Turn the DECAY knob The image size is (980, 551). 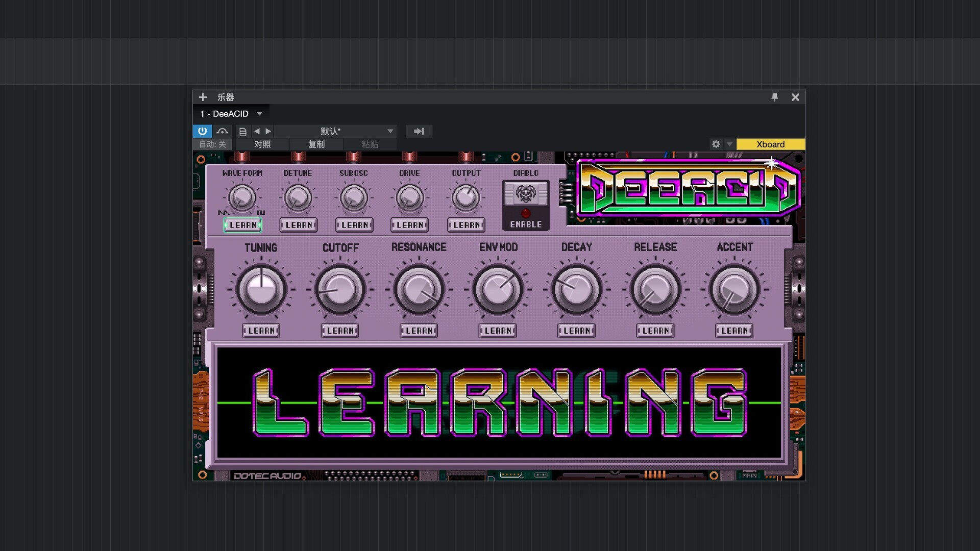pos(576,289)
